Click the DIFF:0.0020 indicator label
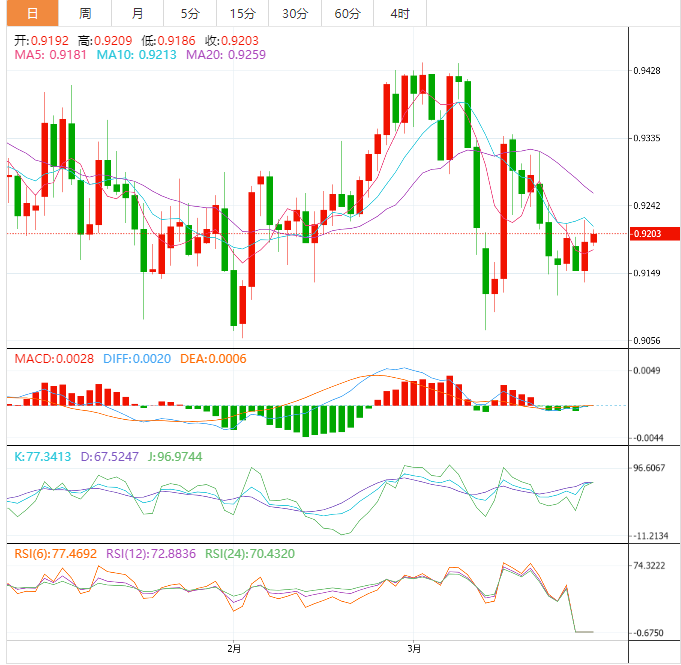The height and width of the screenshot is (665, 681). [x=137, y=359]
